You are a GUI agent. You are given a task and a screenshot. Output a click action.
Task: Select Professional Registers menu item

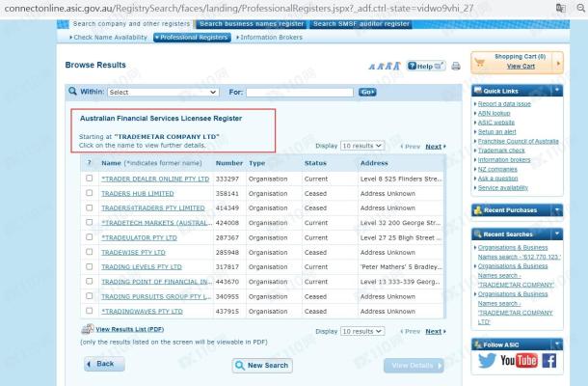coord(192,38)
